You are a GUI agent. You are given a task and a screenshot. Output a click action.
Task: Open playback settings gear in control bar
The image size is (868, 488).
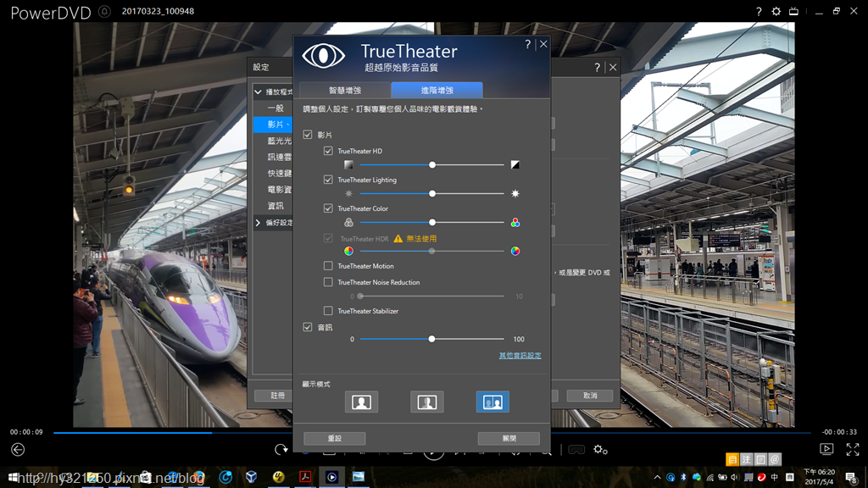pyautogui.click(x=601, y=450)
